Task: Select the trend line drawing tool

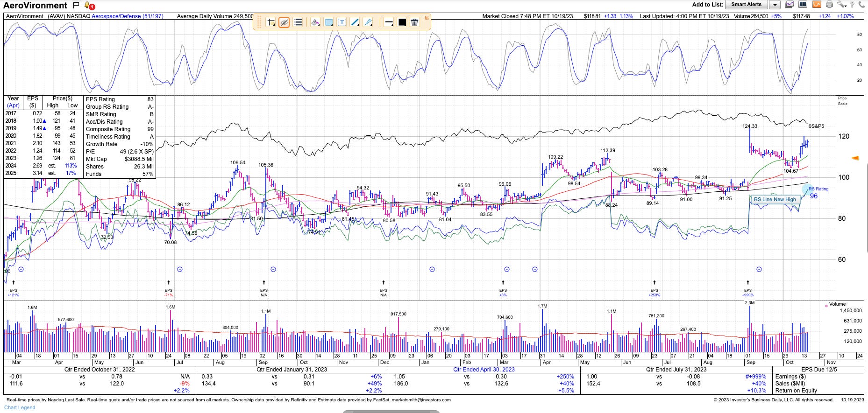Action: [x=355, y=22]
